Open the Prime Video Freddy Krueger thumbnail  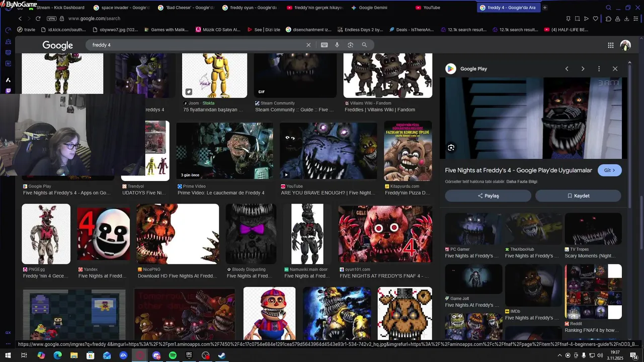pos(224,150)
